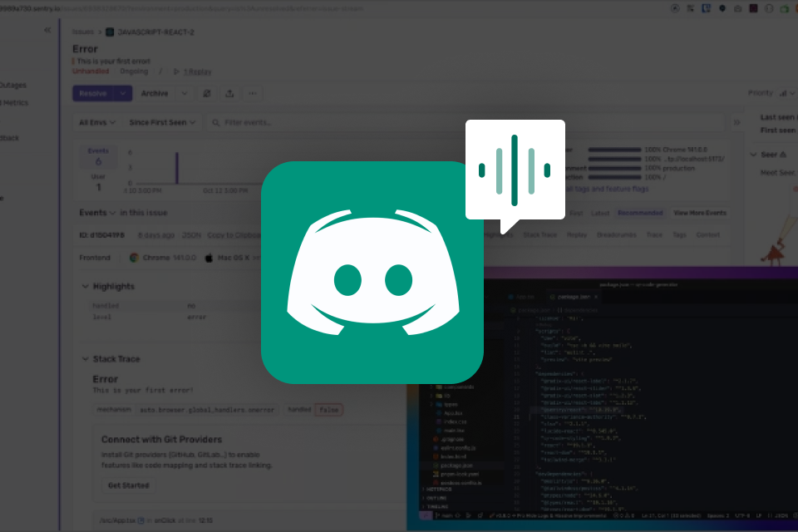Click the sync changes icon in VS Code status bar

(x=458, y=515)
